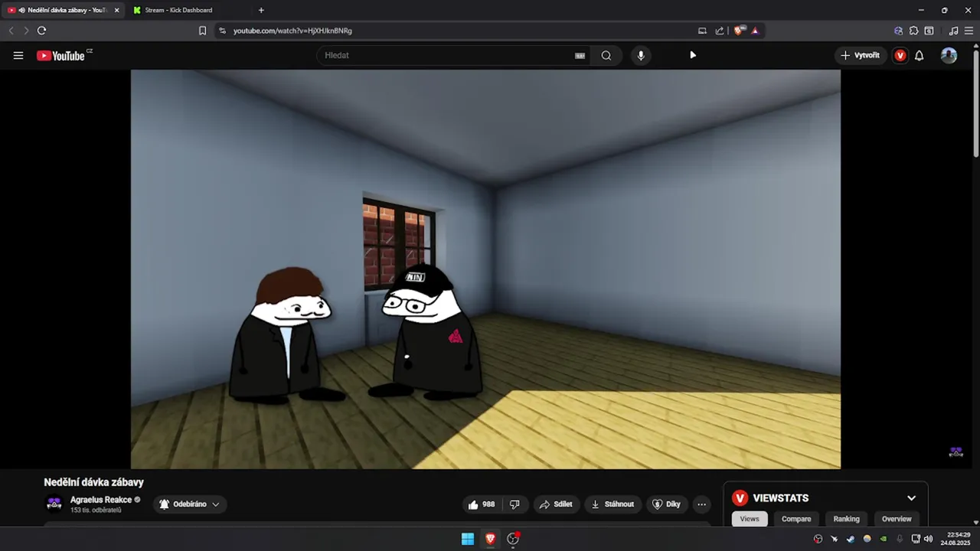Open the playlist music note icon
This screenshot has height=551, width=980.
[x=953, y=31]
